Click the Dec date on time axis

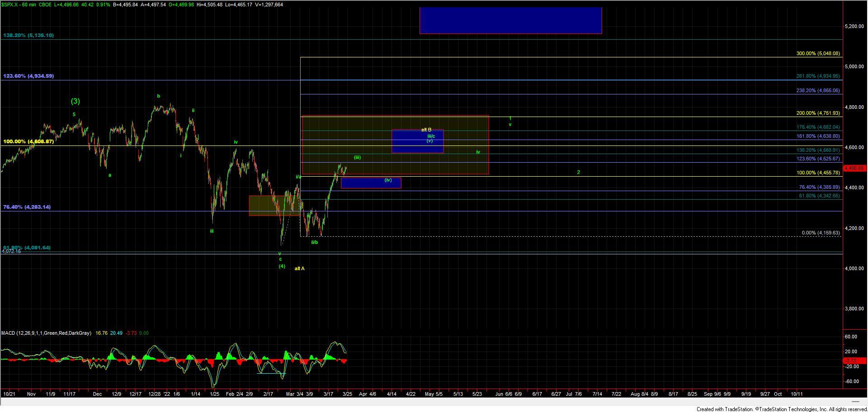tap(97, 394)
